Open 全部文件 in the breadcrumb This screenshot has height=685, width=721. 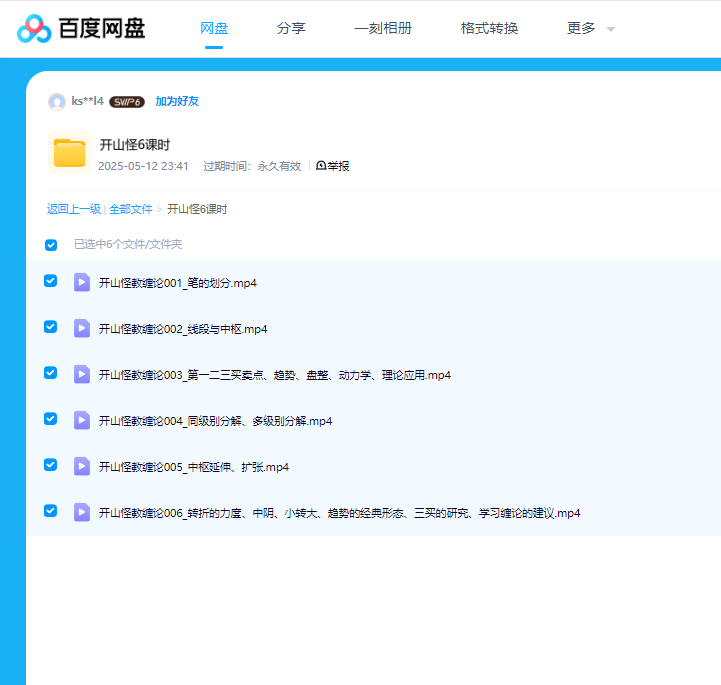coord(130,209)
